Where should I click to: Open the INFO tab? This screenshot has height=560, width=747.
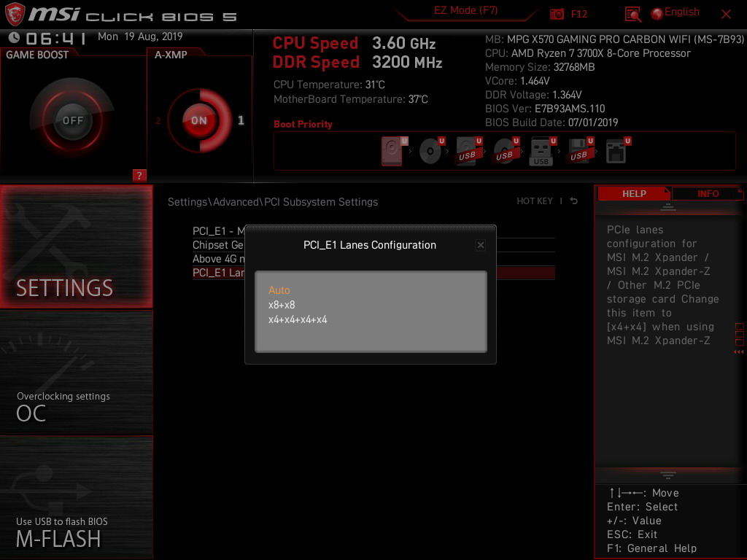click(708, 193)
